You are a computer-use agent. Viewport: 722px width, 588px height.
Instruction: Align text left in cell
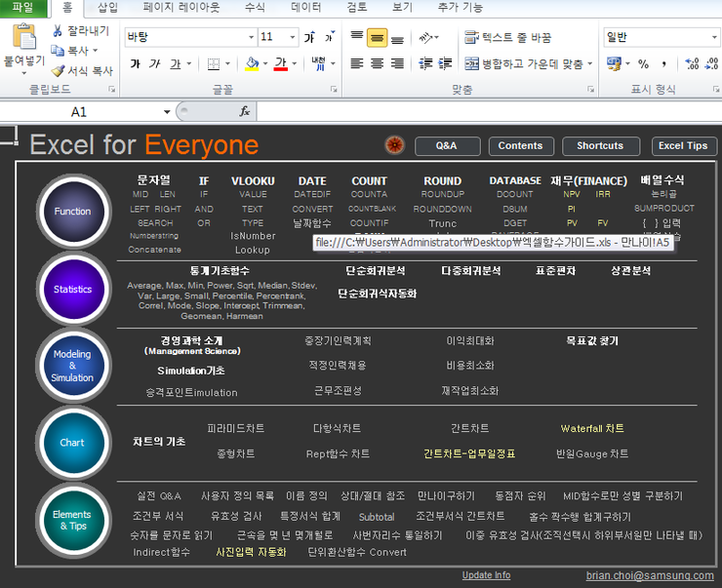point(357,63)
